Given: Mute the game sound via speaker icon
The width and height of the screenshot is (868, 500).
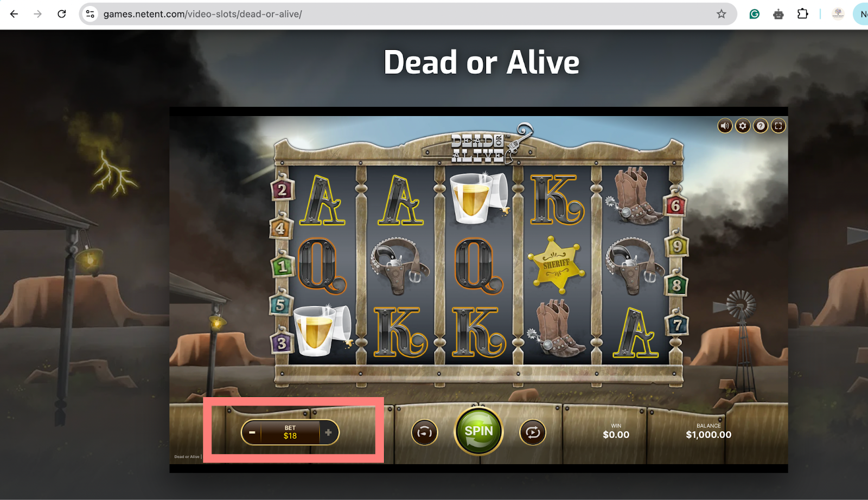Looking at the screenshot, I should point(725,126).
